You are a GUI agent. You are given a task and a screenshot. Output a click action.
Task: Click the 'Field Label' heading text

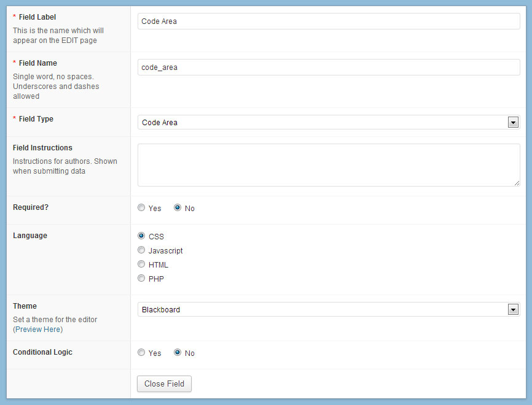point(37,17)
